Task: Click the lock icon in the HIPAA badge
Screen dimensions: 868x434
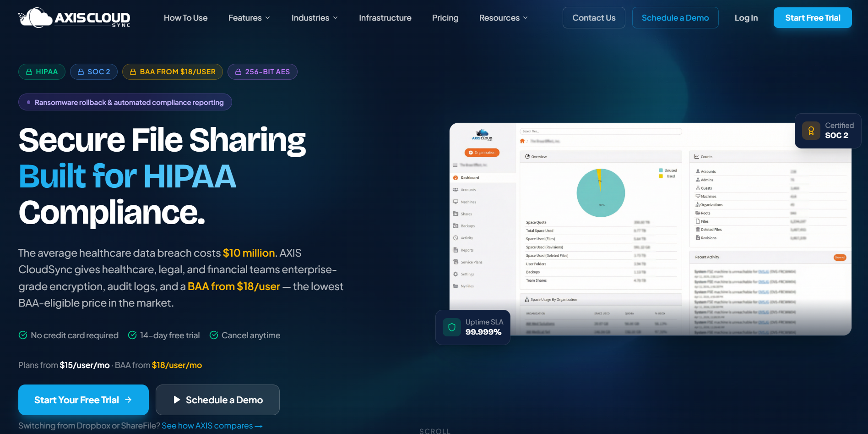Action: [x=29, y=72]
